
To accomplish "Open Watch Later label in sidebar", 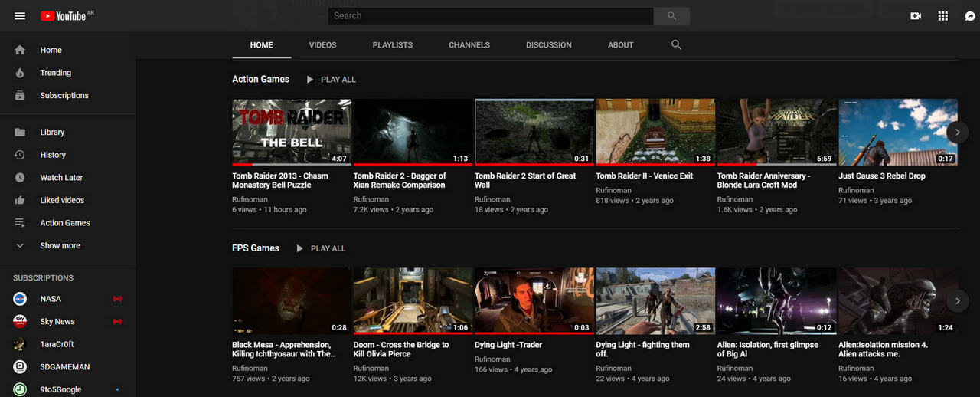I will point(61,178).
